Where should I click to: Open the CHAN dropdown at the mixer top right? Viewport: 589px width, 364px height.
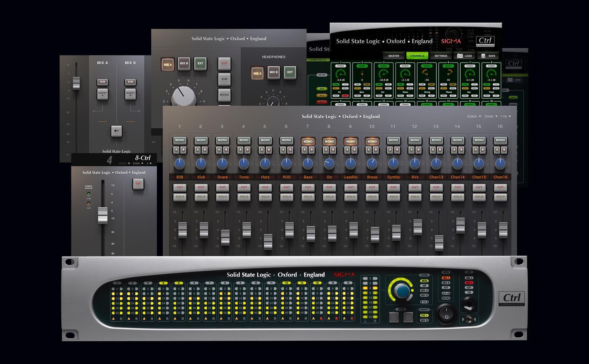tap(490, 116)
